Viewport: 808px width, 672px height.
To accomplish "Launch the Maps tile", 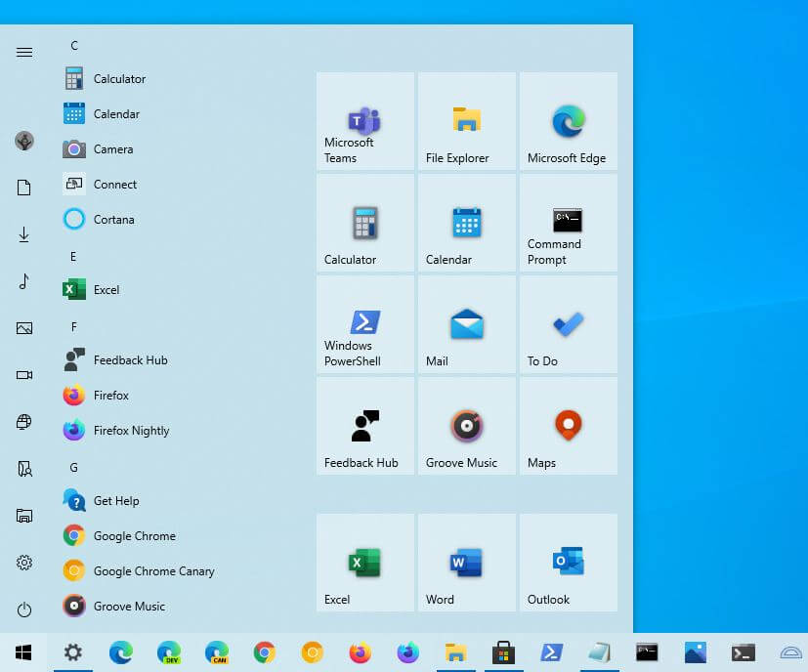I will coord(569,426).
